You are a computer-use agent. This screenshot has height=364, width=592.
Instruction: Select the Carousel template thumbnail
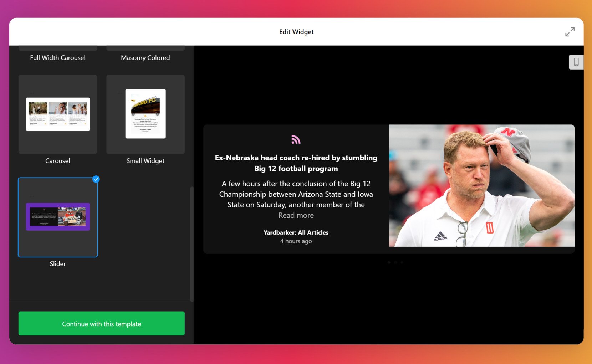[58, 114]
